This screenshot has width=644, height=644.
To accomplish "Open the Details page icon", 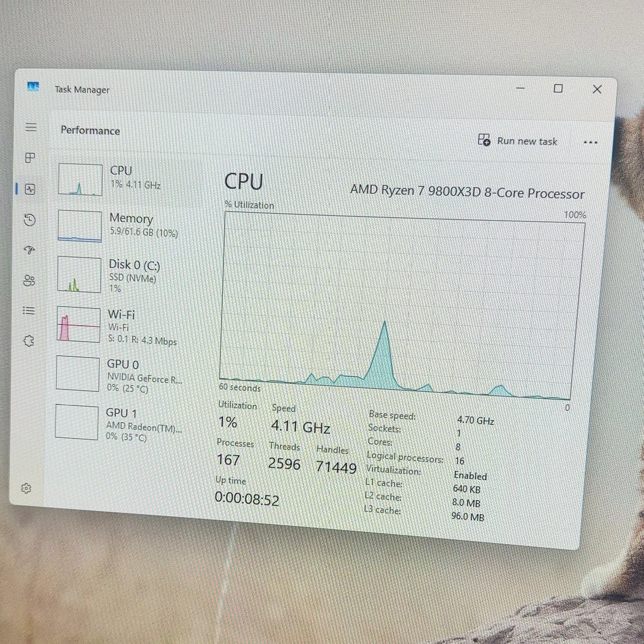I will 29,311.
